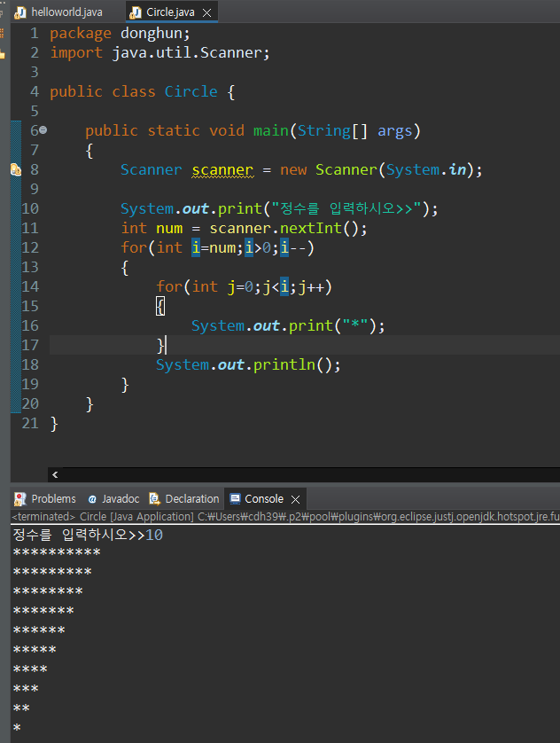Click the Java file icon on Circle.java tab
The height and width of the screenshot is (743, 560).
(x=136, y=12)
